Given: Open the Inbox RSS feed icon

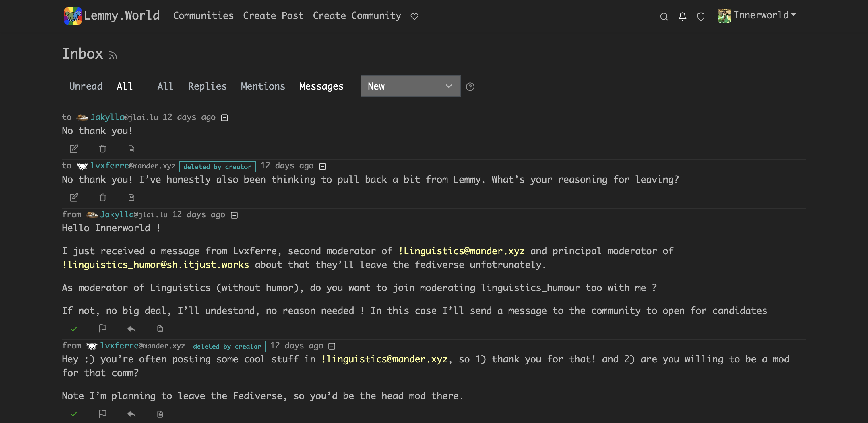Looking at the screenshot, I should 113,55.
